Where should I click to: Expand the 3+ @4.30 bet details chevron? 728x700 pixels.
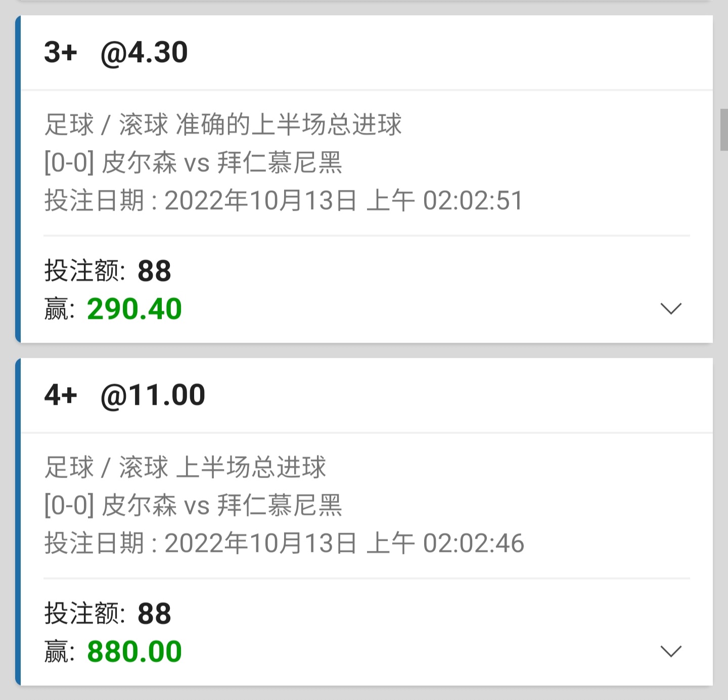coord(671,308)
